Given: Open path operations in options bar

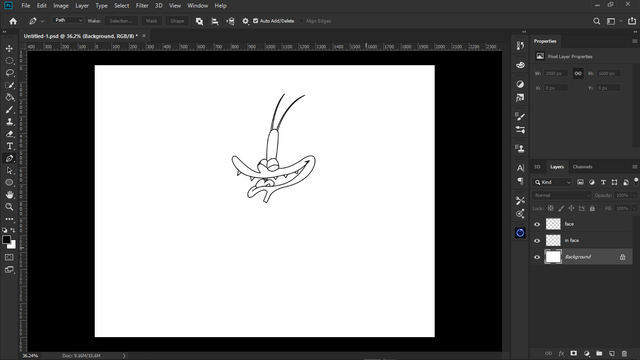Looking at the screenshot, I should 199,21.
